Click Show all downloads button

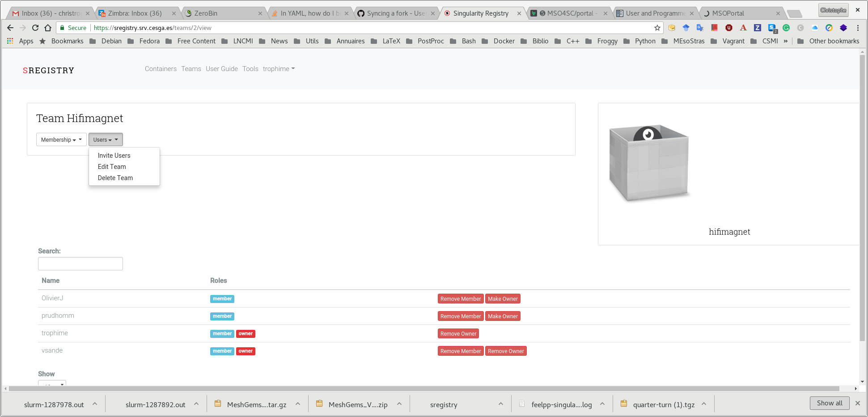pos(830,403)
